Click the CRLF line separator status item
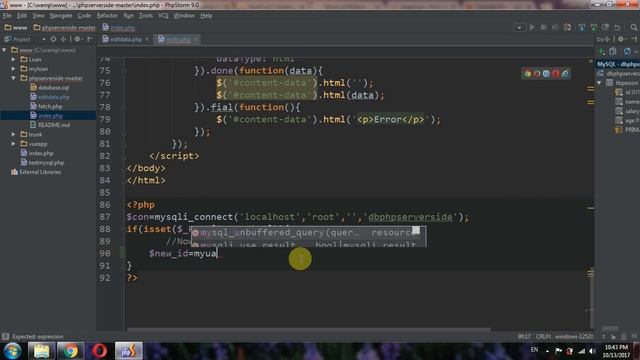Viewport: 640px width, 360px height. (x=543, y=337)
